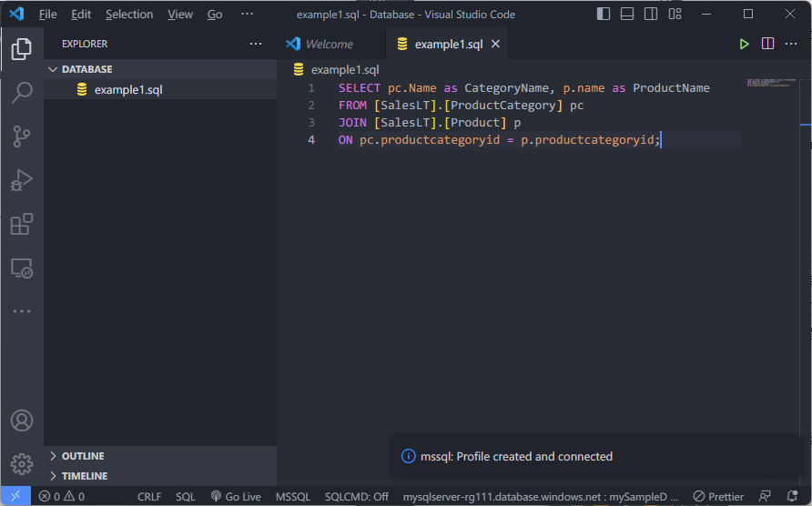
Task: Select the example1.sql editor tab
Action: coord(449,44)
